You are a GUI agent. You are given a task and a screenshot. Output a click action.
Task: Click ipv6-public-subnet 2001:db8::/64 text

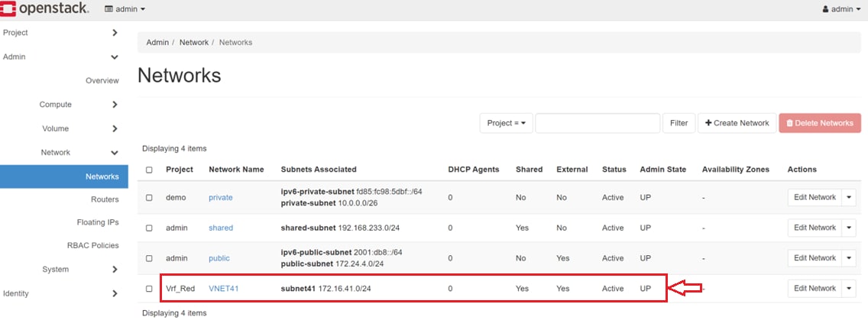coord(342,252)
